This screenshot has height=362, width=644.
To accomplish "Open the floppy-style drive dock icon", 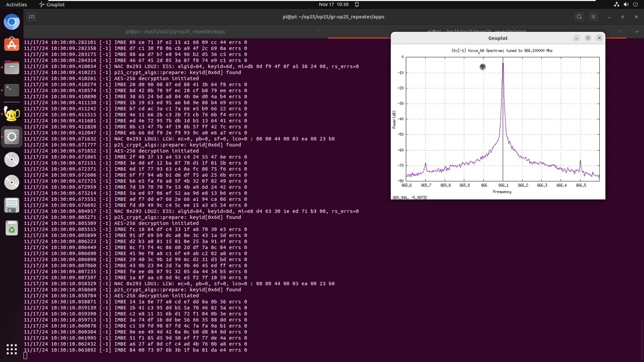I will 12,205.
